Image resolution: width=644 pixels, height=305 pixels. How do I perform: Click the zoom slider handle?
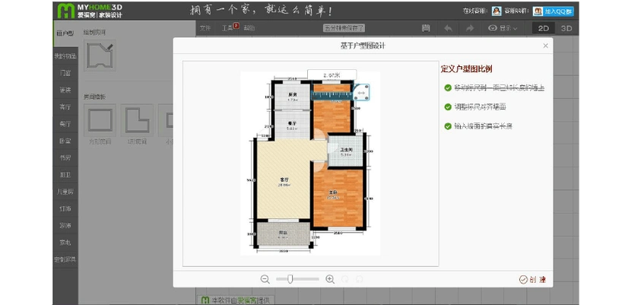[290, 279]
